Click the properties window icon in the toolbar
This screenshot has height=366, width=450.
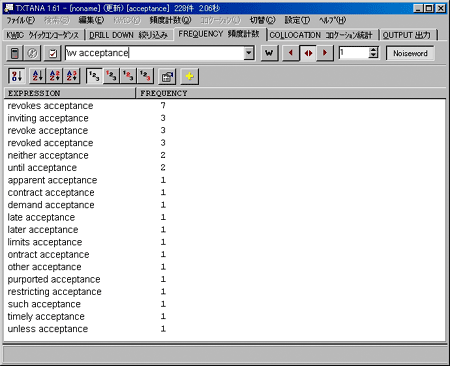[167, 76]
